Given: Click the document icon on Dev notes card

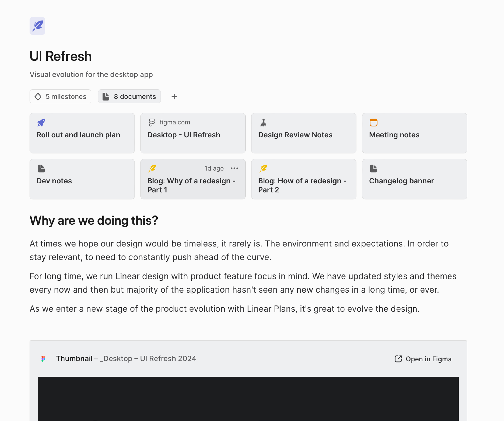Looking at the screenshot, I should 41,169.
